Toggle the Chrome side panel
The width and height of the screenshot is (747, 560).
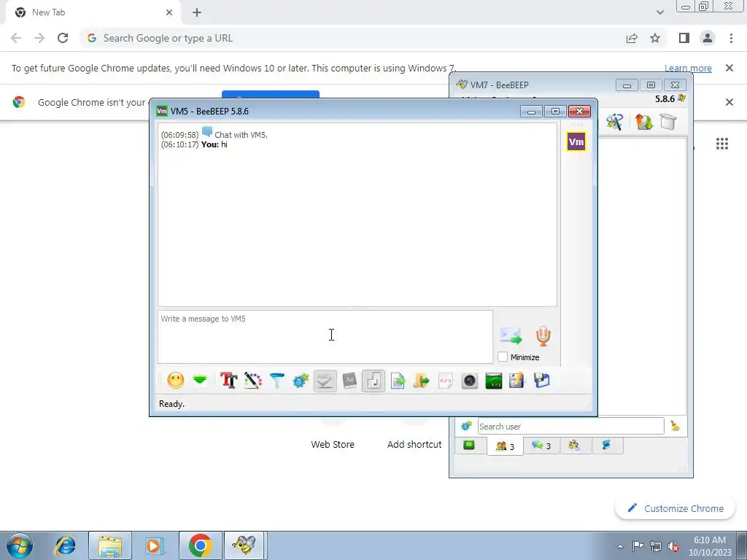[x=684, y=38]
